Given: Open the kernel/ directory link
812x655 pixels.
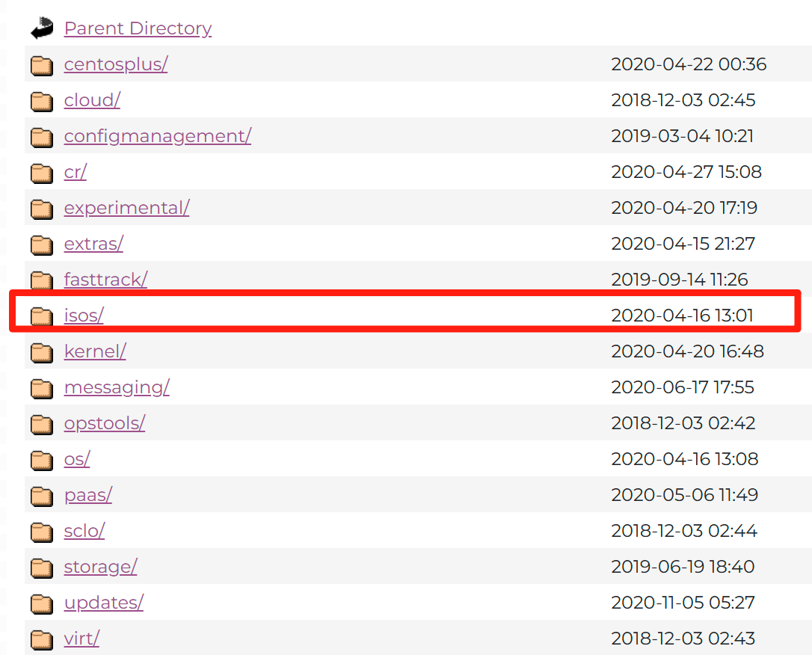Looking at the screenshot, I should click(95, 351).
